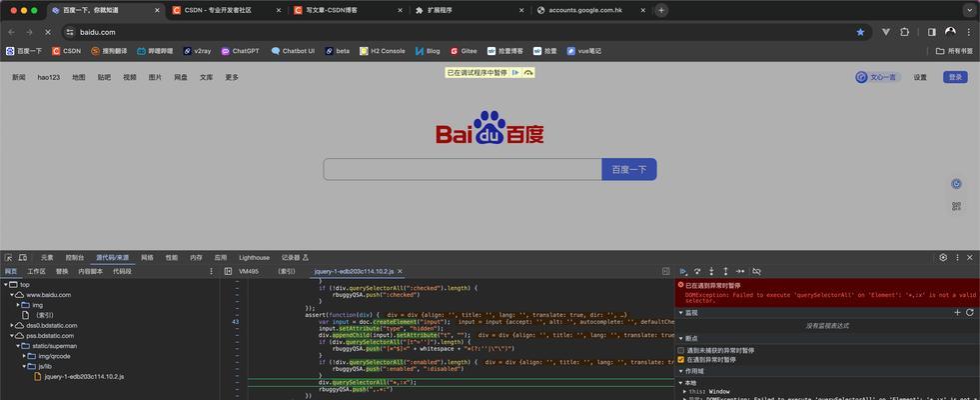Collapse pss.bdstatic.com tree node

tap(12, 336)
